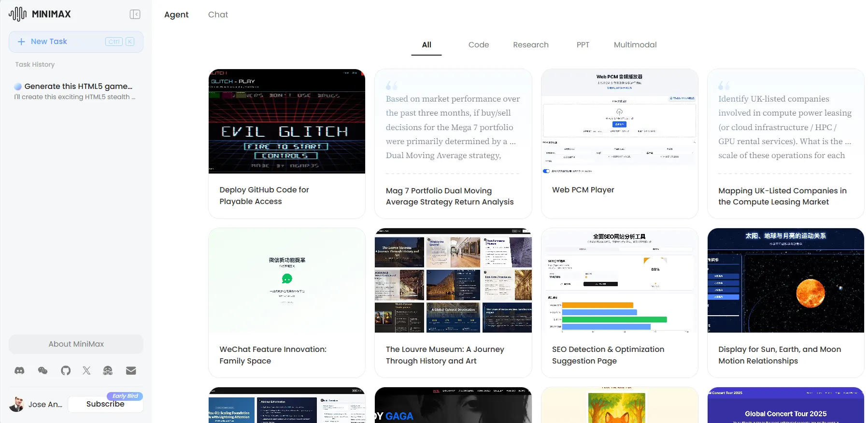Image resolution: width=868 pixels, height=423 pixels.
Task: Open the X (Twitter) icon link
Action: click(x=86, y=370)
